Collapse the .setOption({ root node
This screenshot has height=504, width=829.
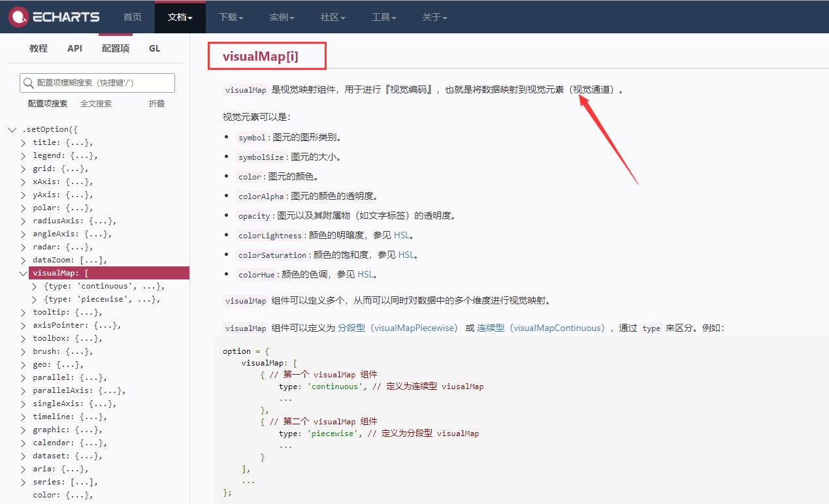(12, 129)
